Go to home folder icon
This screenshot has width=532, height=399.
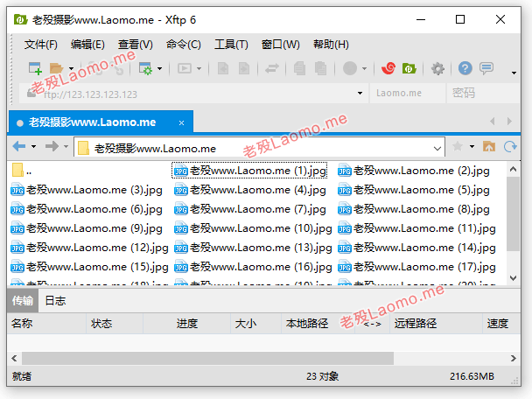point(489,147)
